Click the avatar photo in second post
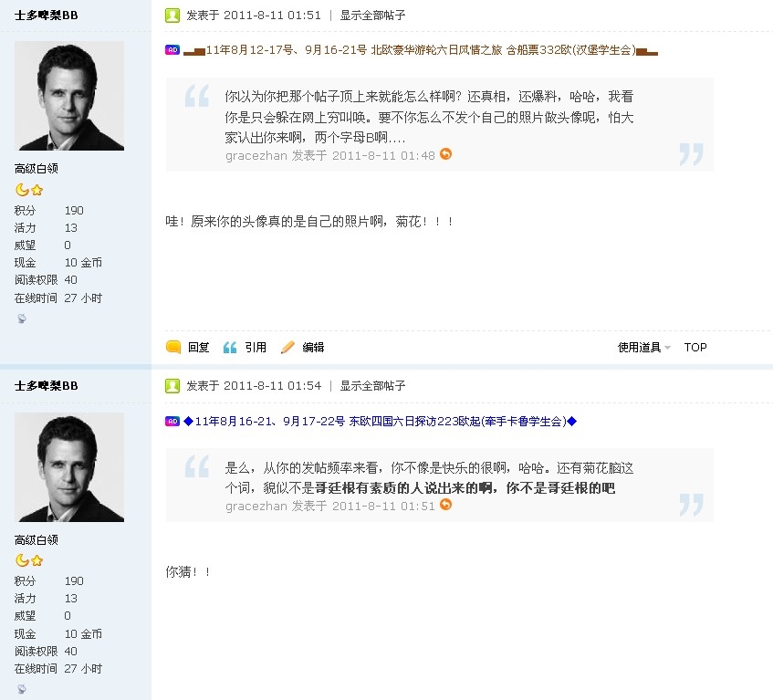Screen dimensions: 773x700 click(69, 467)
